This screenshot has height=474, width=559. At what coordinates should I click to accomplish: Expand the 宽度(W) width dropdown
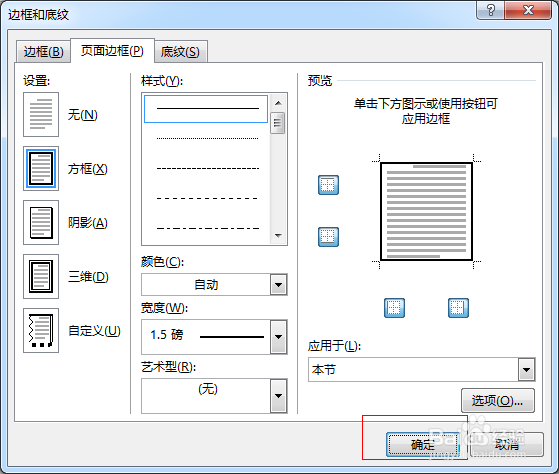278,337
